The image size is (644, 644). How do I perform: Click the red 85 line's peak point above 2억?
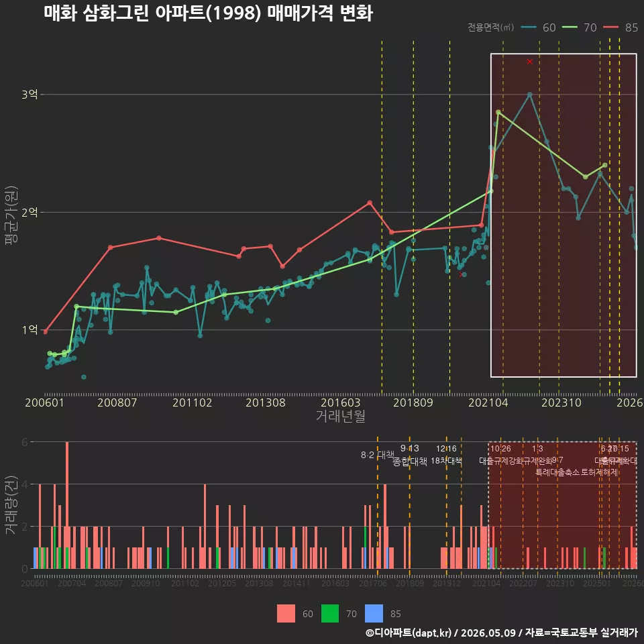pos(370,203)
